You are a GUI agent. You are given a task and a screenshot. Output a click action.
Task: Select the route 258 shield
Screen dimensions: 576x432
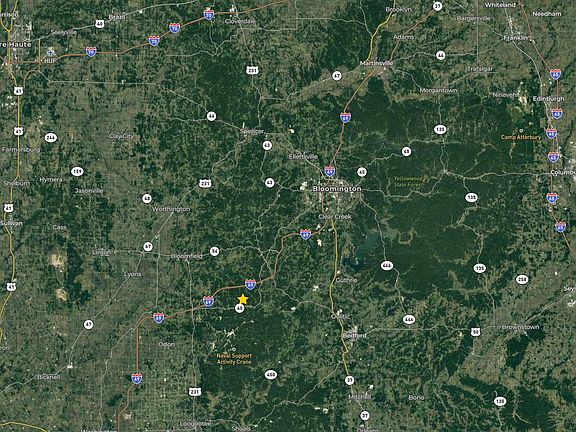tap(522, 280)
